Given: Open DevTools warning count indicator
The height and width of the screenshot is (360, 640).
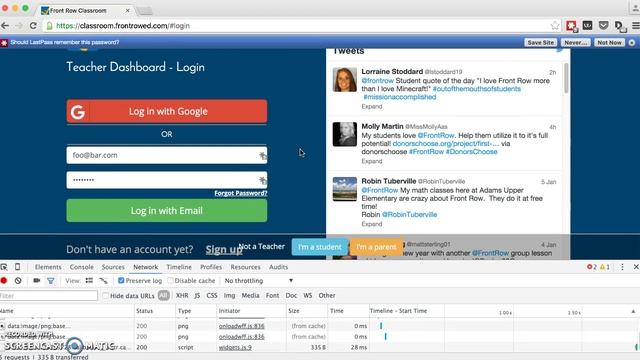Looking at the screenshot, I should [604, 267].
